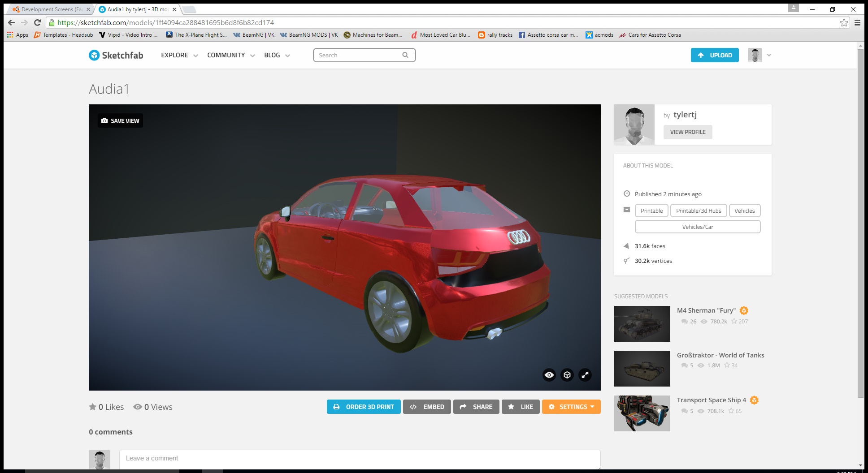868x473 pixels.
Task: Click Order 3D Print button
Action: click(x=364, y=407)
